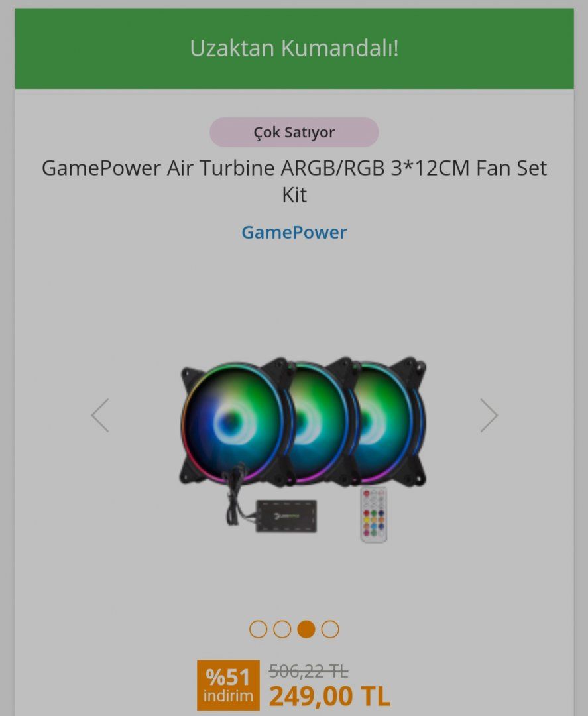
Task: Click the Çok Satıyor badge
Action: (x=294, y=132)
